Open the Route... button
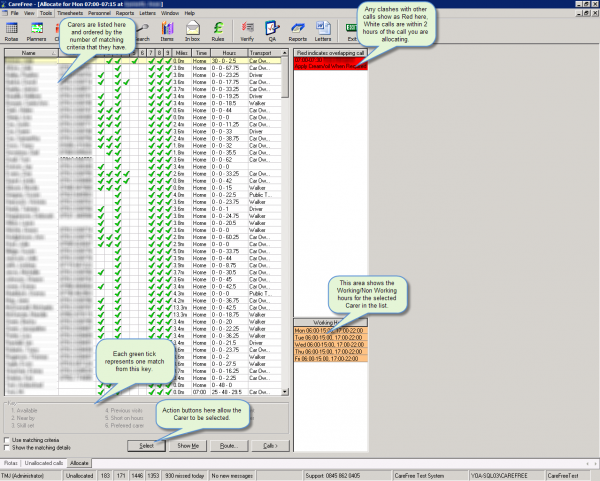 pos(229,445)
